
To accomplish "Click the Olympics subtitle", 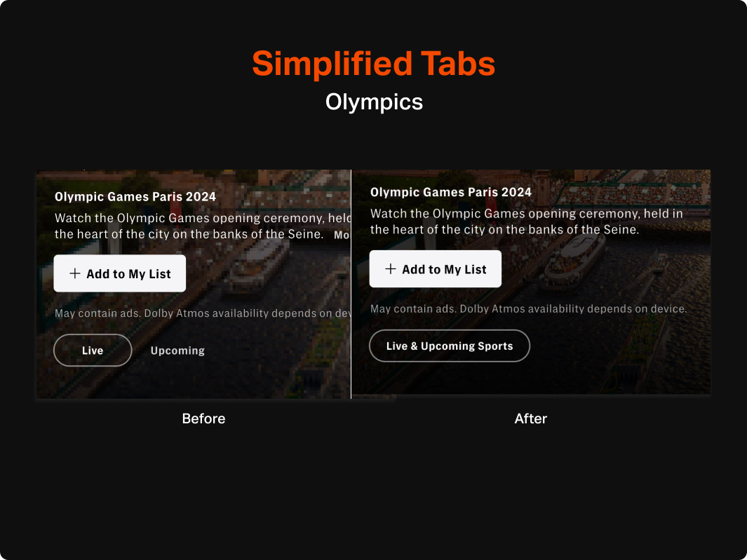I will coord(373,102).
